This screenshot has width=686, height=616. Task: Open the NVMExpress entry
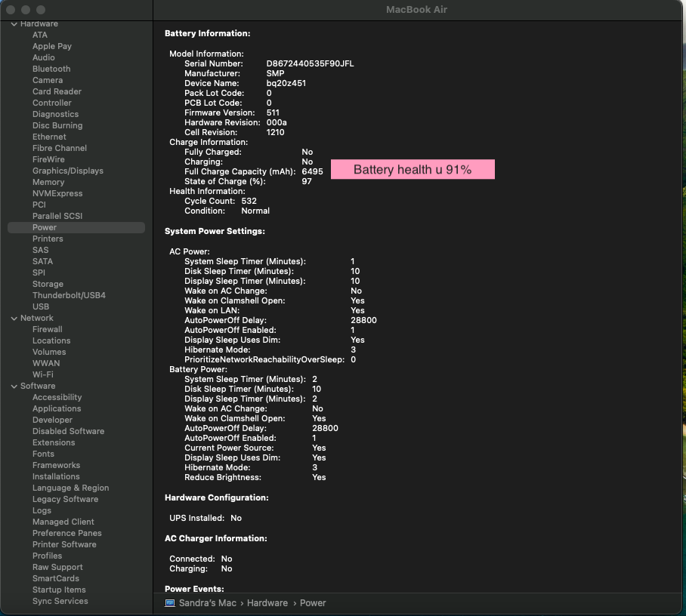57,194
